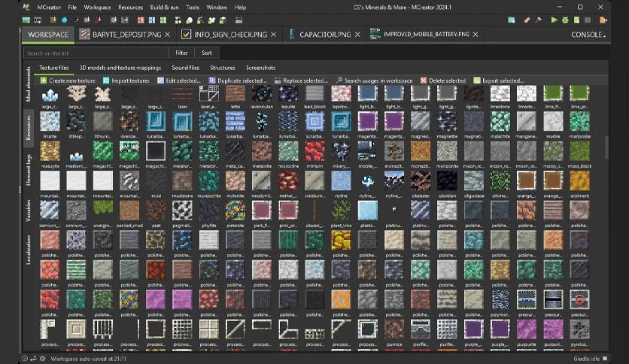Switch to the Structures tab
629x364 pixels.
click(223, 68)
